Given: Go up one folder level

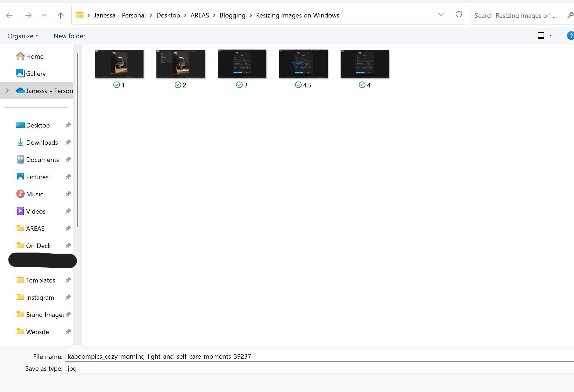Looking at the screenshot, I should click(60, 15).
